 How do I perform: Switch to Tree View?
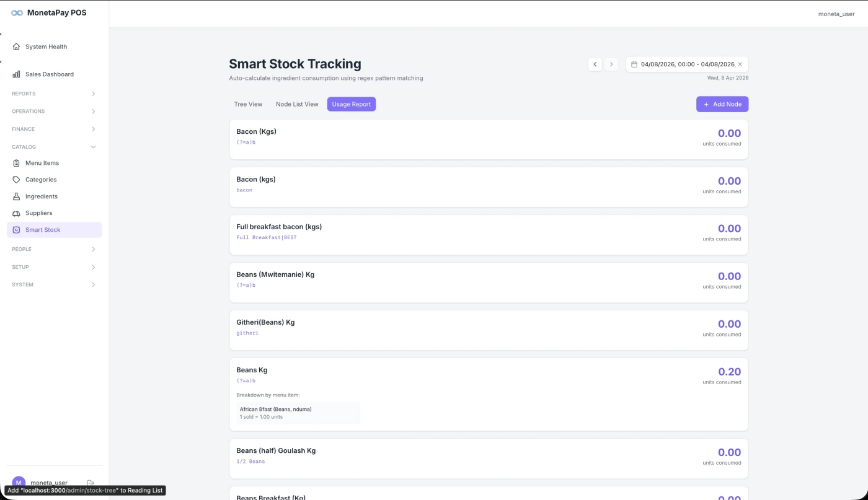pos(248,103)
